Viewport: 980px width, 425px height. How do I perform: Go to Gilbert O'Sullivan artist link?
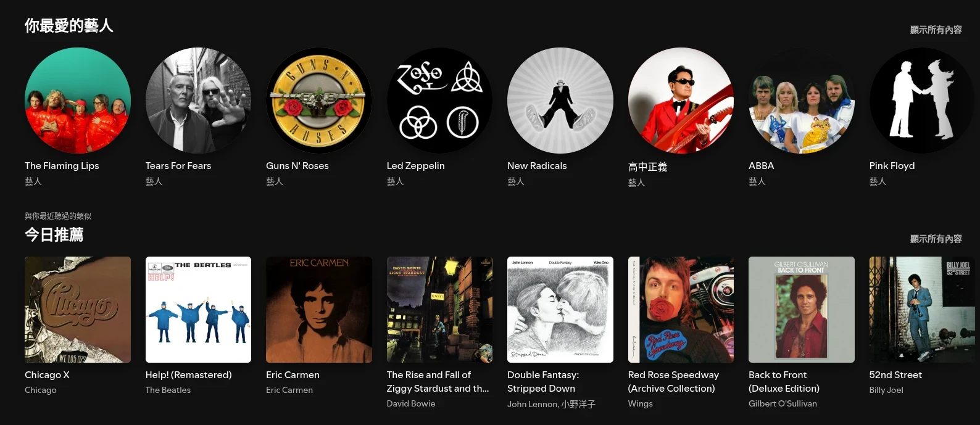click(x=783, y=403)
